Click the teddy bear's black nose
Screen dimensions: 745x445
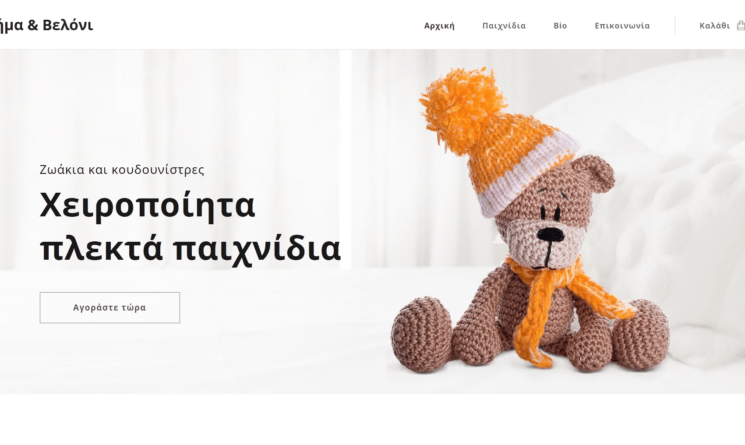pos(550,234)
